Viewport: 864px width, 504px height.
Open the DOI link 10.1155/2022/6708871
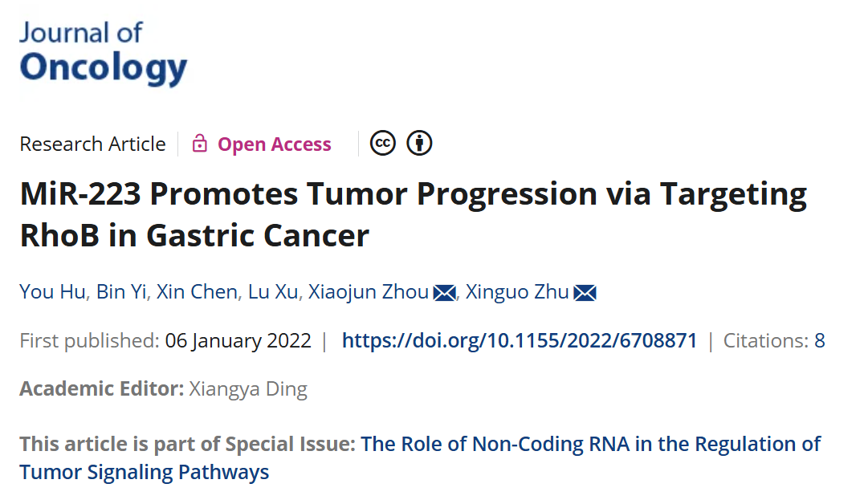[520, 341]
